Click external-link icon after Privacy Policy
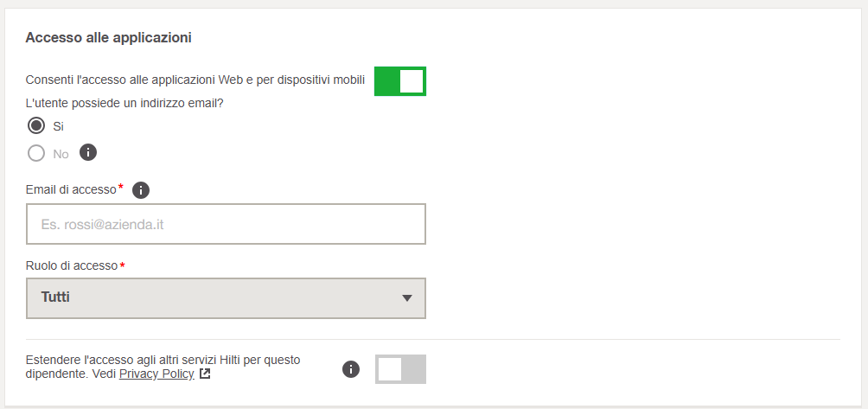The image size is (868, 409). [205, 374]
